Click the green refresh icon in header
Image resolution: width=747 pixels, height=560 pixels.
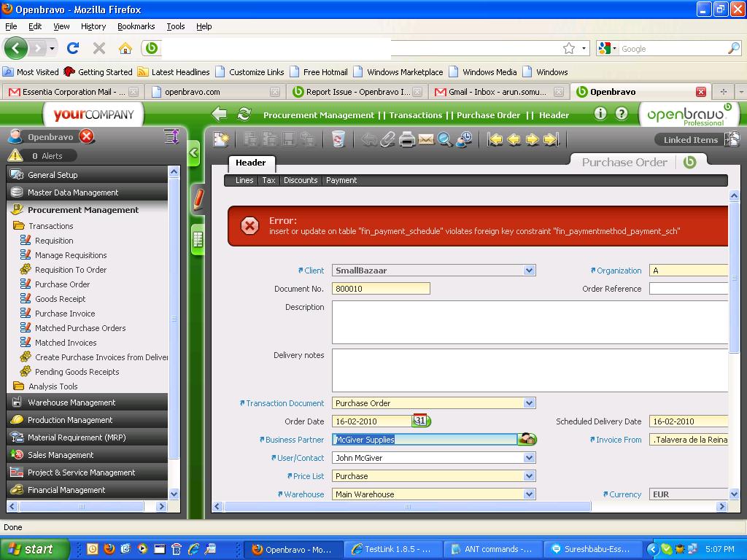[244, 114]
